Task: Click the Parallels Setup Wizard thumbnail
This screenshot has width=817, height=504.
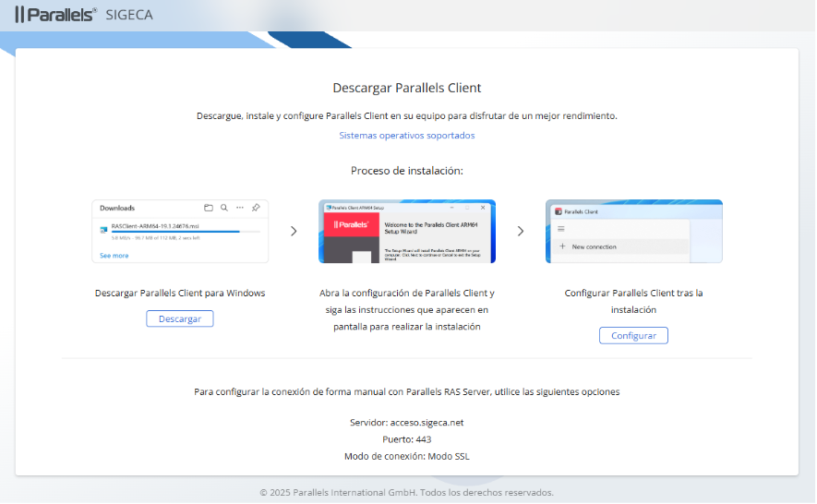Action: [x=407, y=232]
